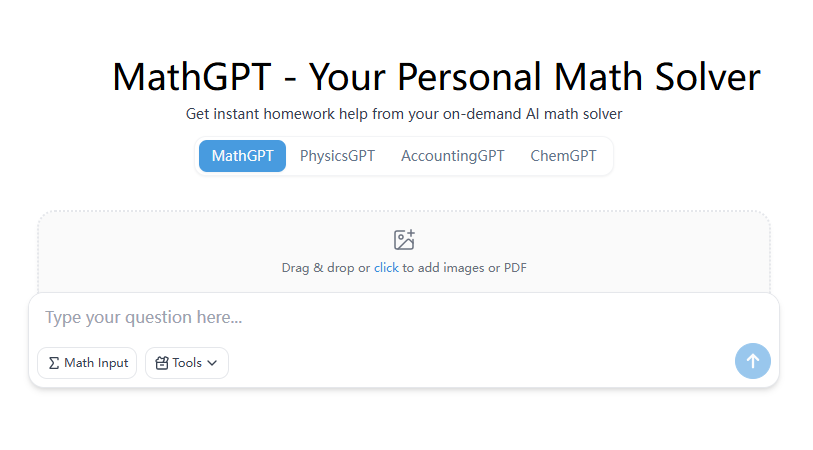The width and height of the screenshot is (813, 450).
Task: Click the "MathGPT - Your Personal Math Solver" heading
Action: [x=436, y=77]
